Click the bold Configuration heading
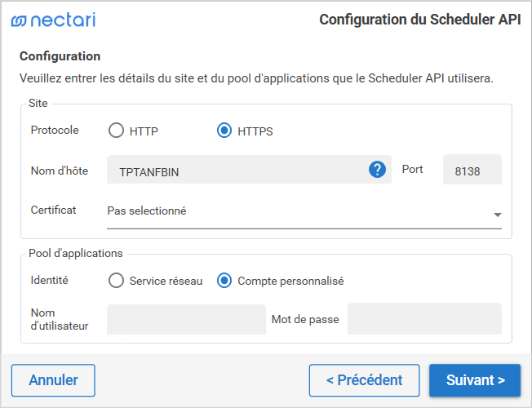 click(x=60, y=56)
